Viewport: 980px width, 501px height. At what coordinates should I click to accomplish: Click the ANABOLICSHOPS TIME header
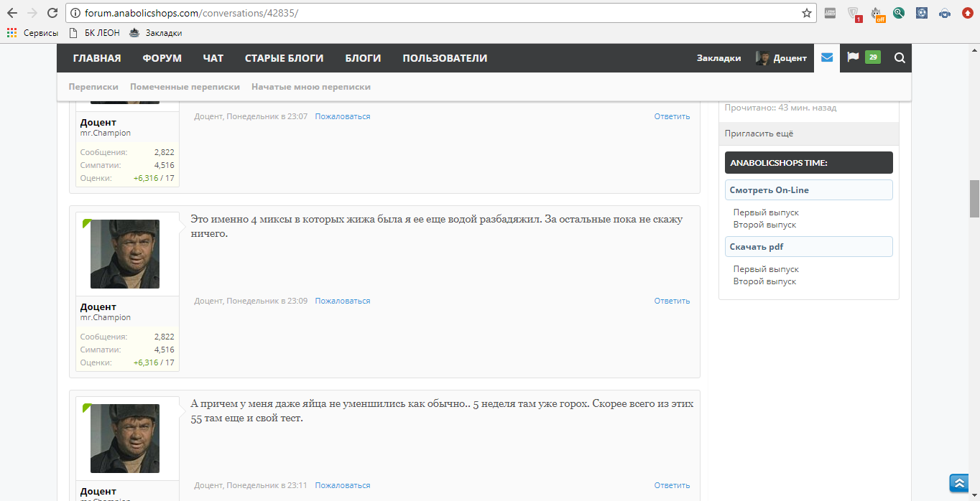click(x=809, y=163)
